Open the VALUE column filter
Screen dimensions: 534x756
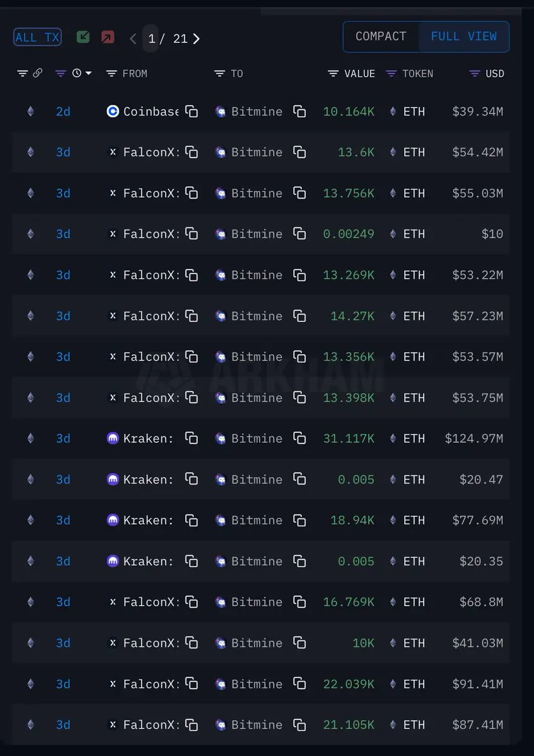[x=334, y=74]
